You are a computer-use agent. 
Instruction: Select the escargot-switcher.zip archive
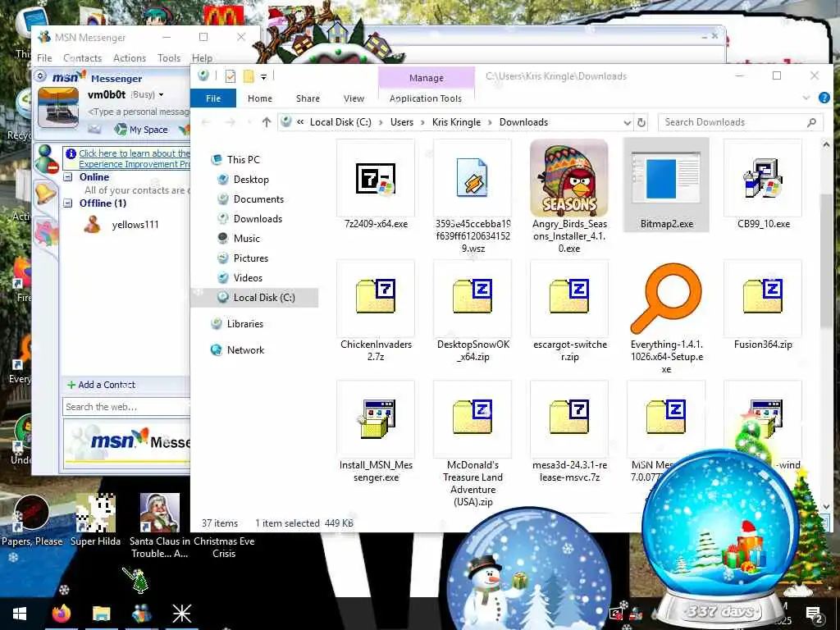[x=569, y=312]
